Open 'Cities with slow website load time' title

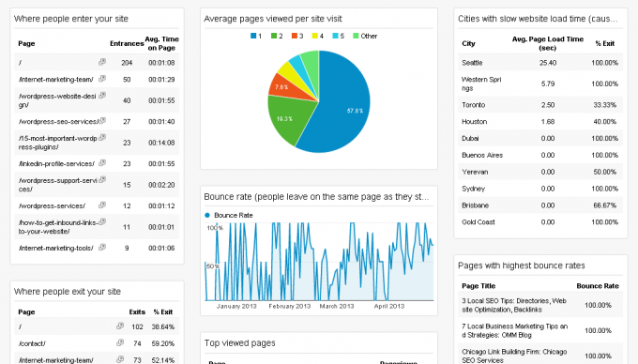click(538, 19)
